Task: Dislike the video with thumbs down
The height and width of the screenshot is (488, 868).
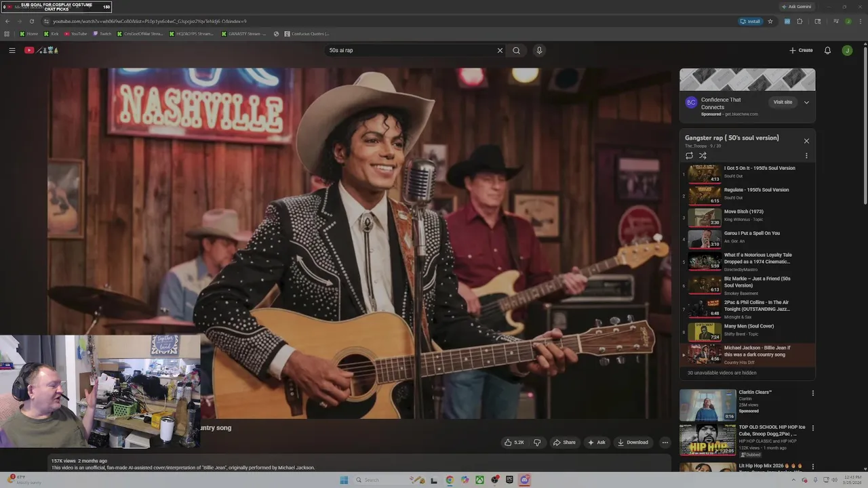Action: 537,443
